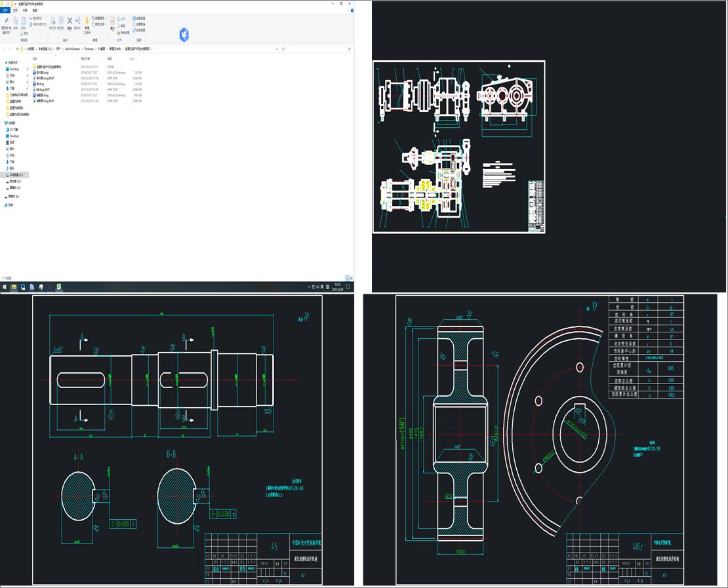
Task: Open the Open dropdown in ribbon's Open group
Action: click(x=123, y=19)
